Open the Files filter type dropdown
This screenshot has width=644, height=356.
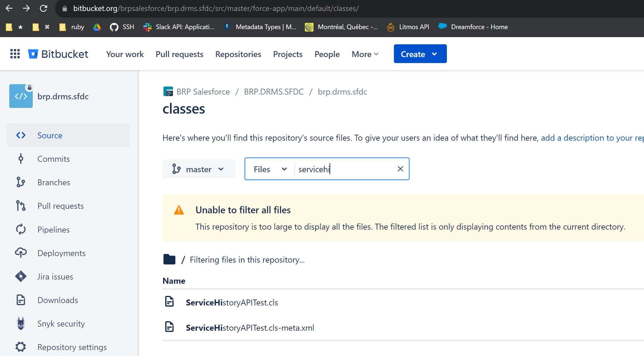270,169
